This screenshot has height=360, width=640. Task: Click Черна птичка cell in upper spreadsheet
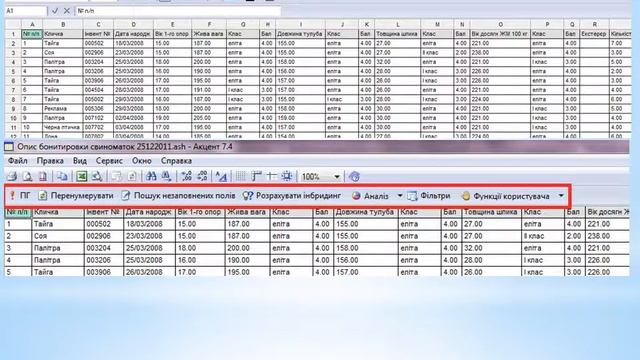(x=63, y=127)
